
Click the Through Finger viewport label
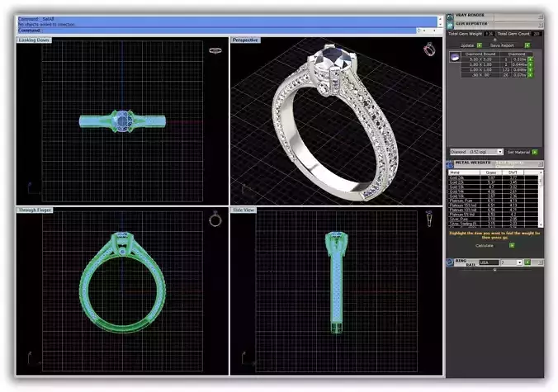(35, 210)
